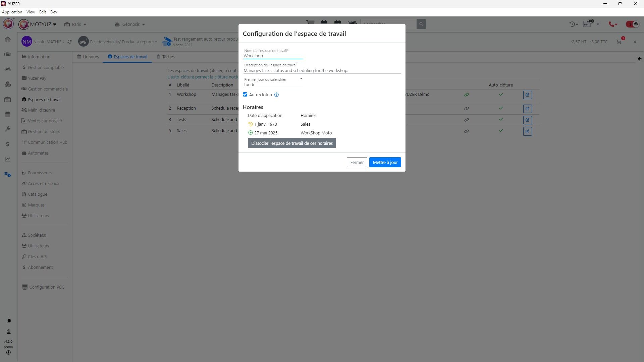The width and height of the screenshot is (644, 362).
Task: Click the Auto-clôture info icon
Action: tap(276, 95)
